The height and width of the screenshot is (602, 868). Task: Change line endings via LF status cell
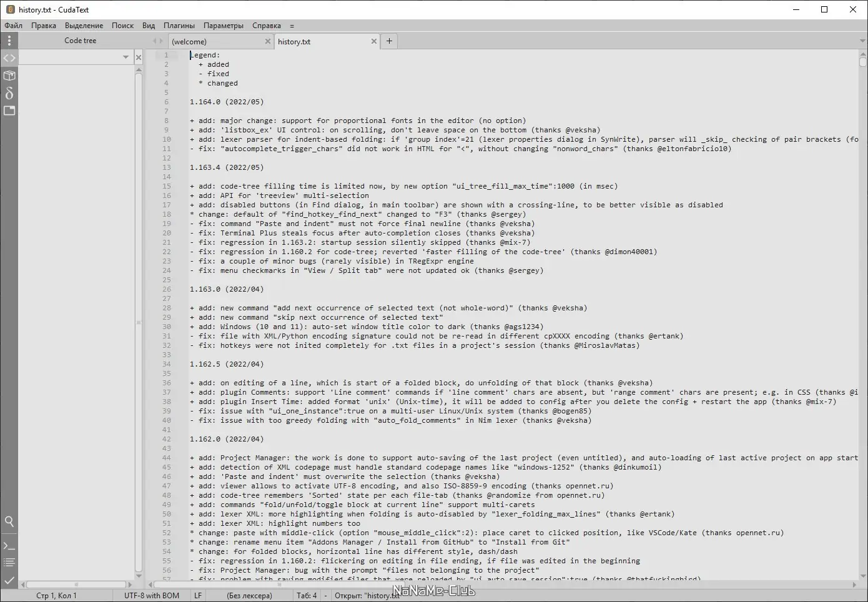(x=198, y=596)
